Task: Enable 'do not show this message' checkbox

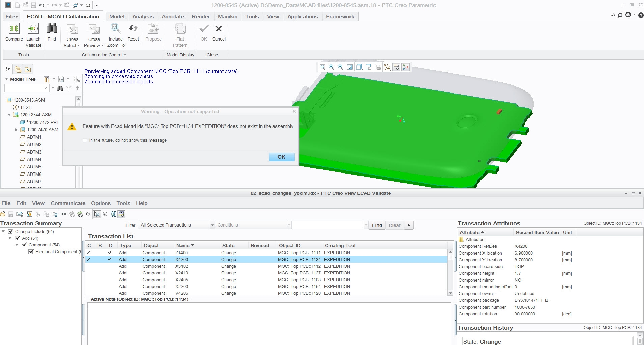Action: (x=85, y=140)
